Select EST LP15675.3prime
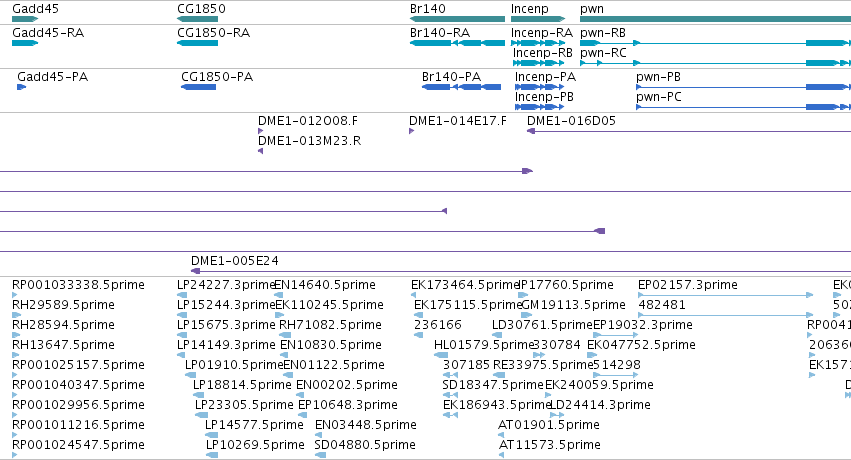 click(x=182, y=335)
